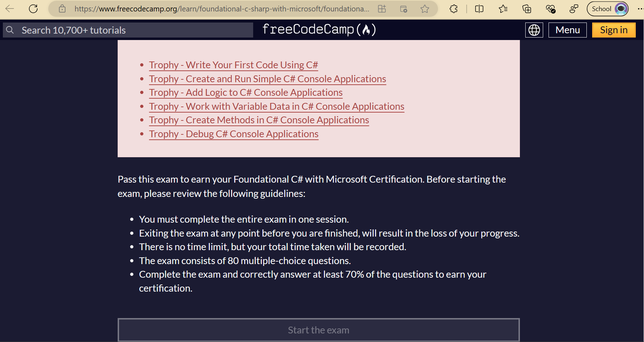
Task: Open the tab grouping icon beside the address bar
Action: click(x=382, y=9)
